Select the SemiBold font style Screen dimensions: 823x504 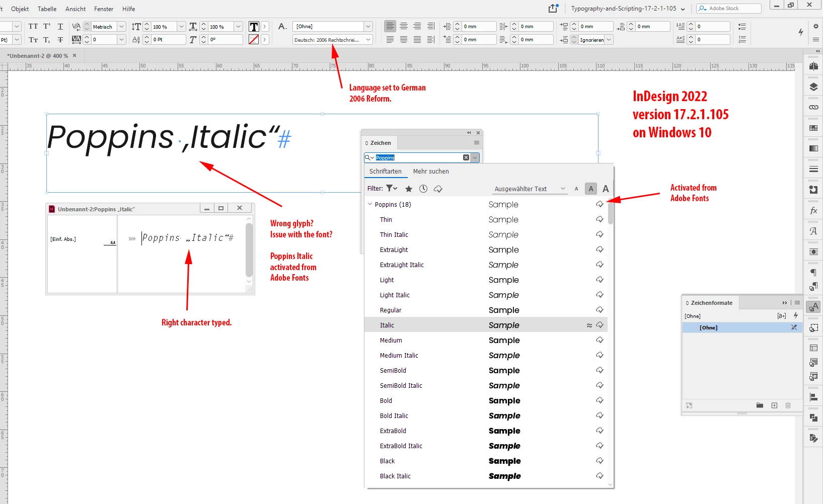pos(486,370)
